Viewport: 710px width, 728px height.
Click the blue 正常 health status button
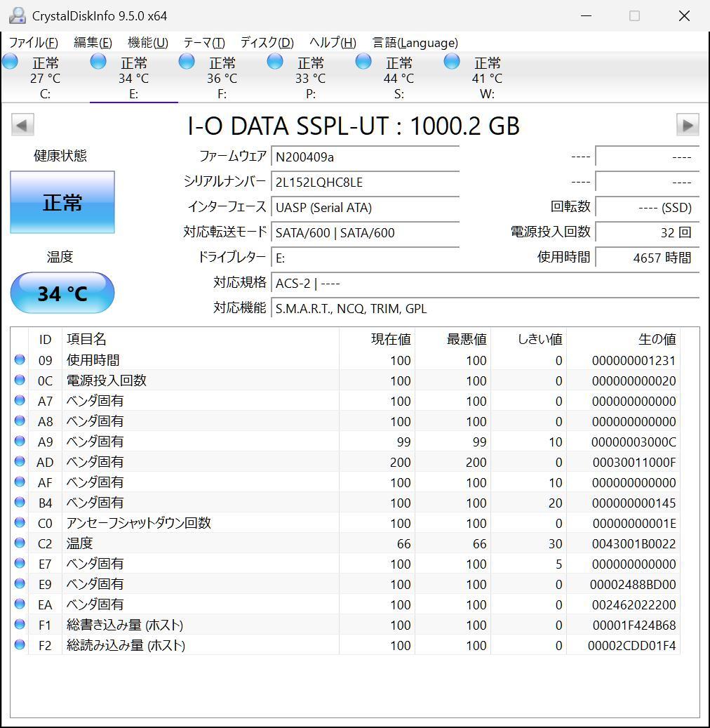point(62,202)
